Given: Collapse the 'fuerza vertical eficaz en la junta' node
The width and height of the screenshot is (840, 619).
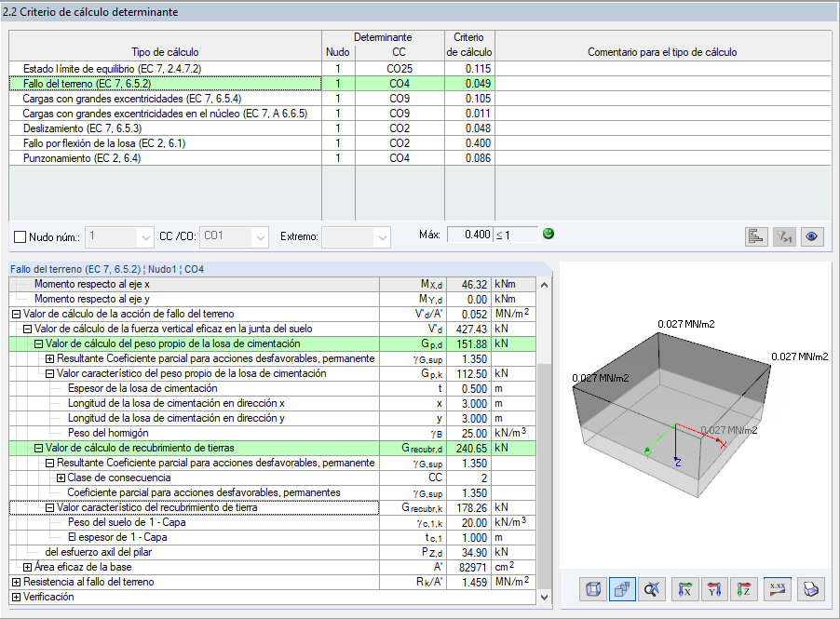Looking at the screenshot, I should (x=27, y=330).
